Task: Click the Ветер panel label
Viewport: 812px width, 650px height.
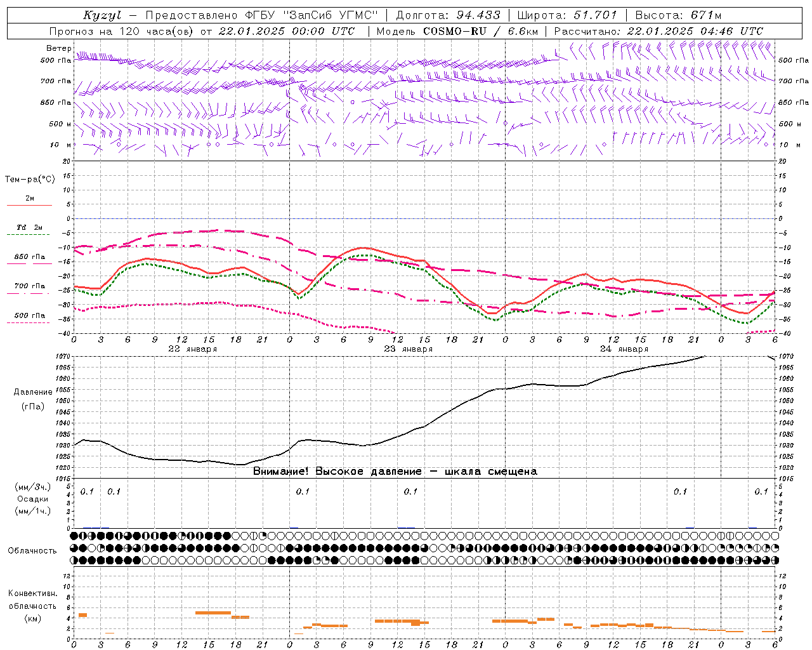Action: [x=59, y=48]
